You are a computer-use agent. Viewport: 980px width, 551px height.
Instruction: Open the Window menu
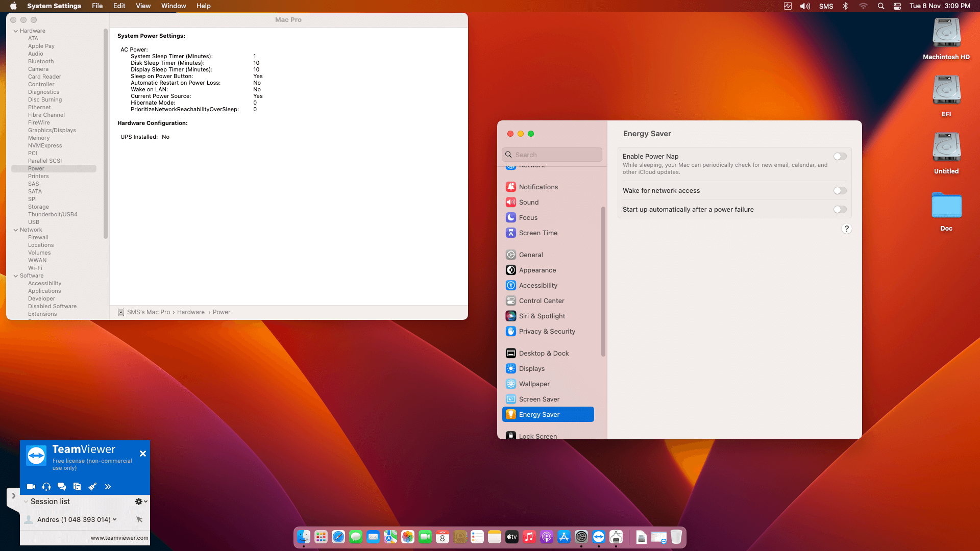[x=174, y=6]
